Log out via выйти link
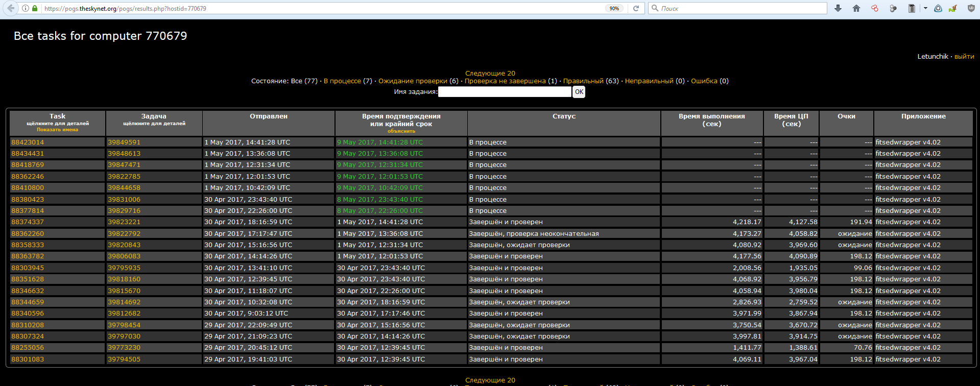Viewport: 980px width, 386px height. click(x=964, y=56)
